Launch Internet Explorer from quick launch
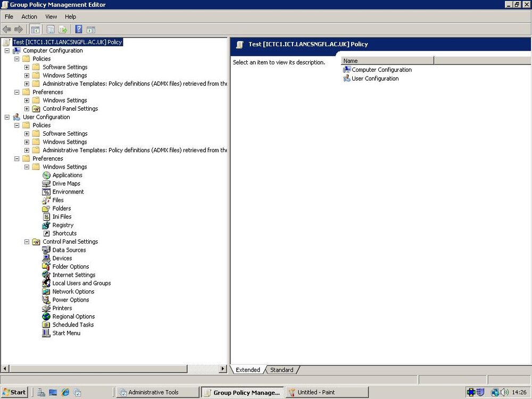This screenshot has height=399, width=532. coord(65,393)
